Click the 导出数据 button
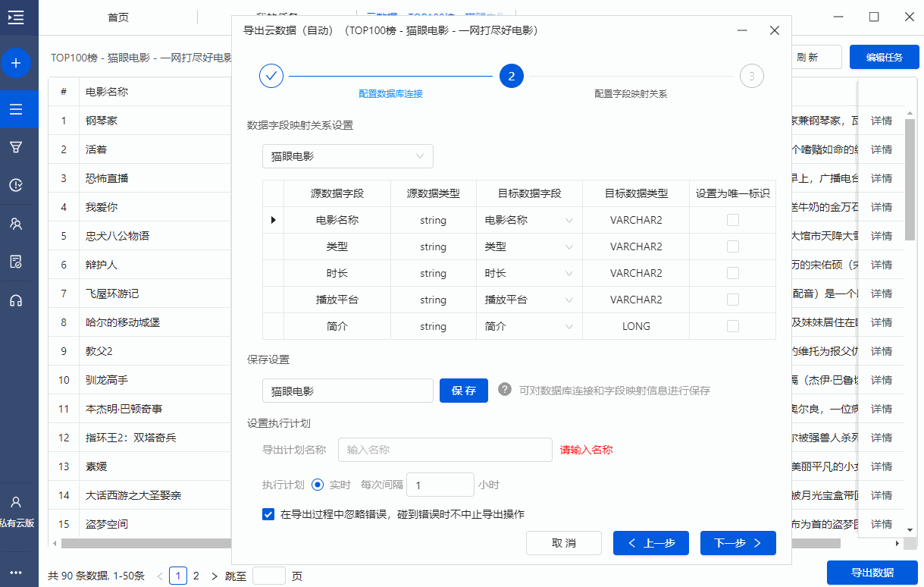The height and width of the screenshot is (587, 924). pos(872,573)
